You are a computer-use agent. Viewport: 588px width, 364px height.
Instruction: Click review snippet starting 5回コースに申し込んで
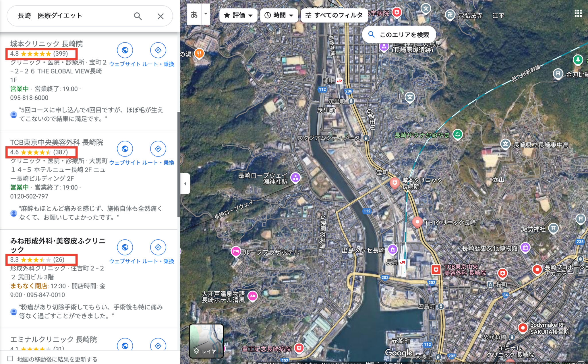click(91, 114)
